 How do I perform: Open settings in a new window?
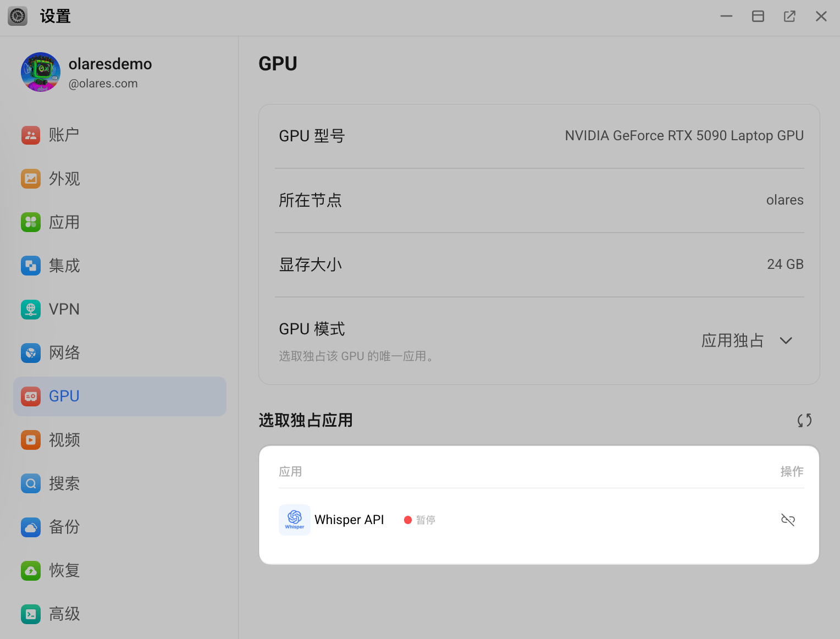[x=789, y=16]
